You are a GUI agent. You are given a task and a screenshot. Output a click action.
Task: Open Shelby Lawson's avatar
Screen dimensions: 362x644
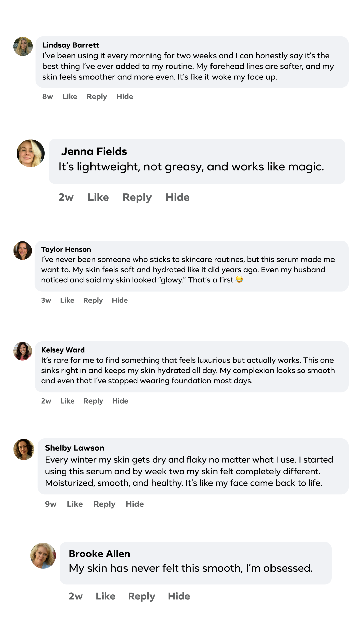[x=23, y=449]
